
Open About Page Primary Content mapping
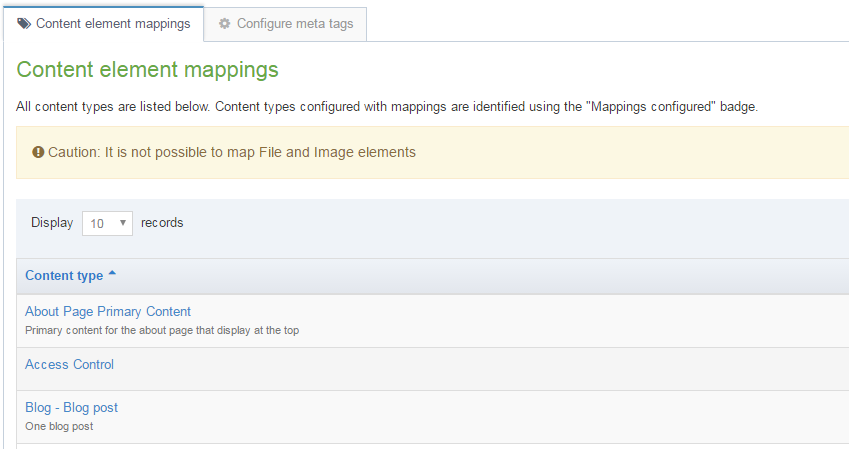tap(108, 311)
